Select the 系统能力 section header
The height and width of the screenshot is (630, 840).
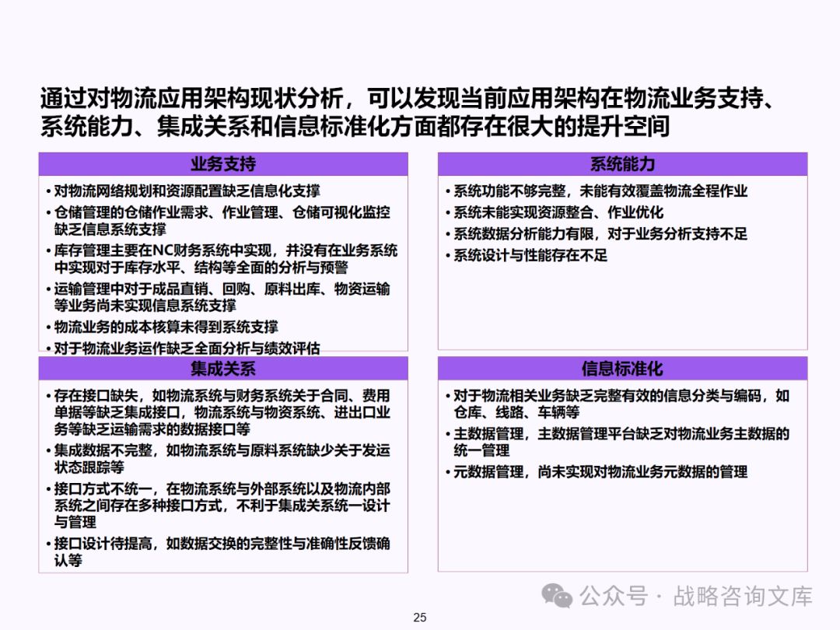[x=622, y=164]
